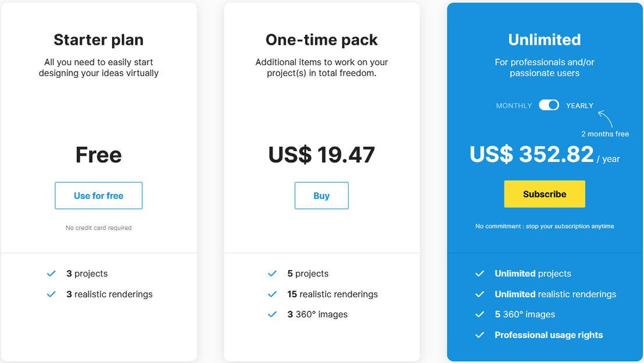Image resolution: width=644 pixels, height=363 pixels.
Task: Select the YEARLY billing label
Action: click(579, 106)
